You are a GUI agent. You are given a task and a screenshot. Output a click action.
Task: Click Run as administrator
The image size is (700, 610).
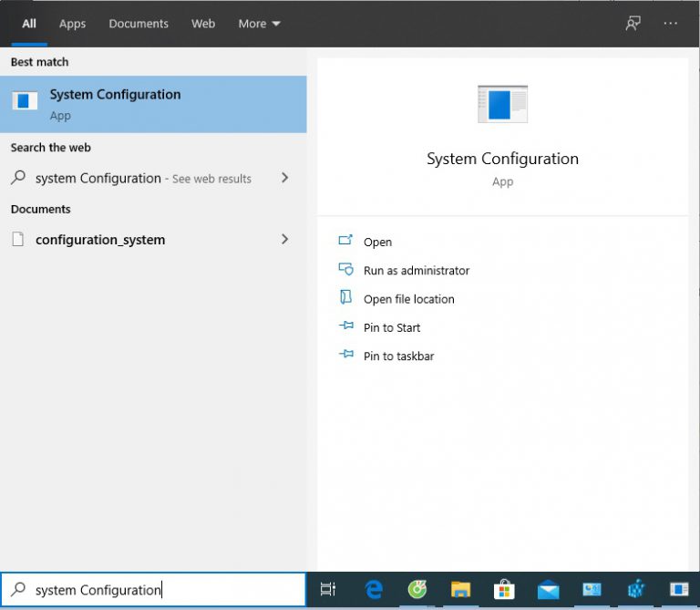[x=416, y=271]
